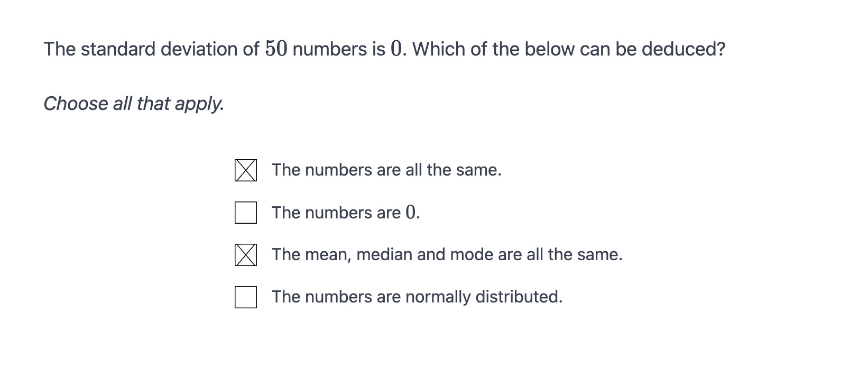Screen dimensions: 868x385
Task: Click the number 50 in the question
Action: point(276,49)
